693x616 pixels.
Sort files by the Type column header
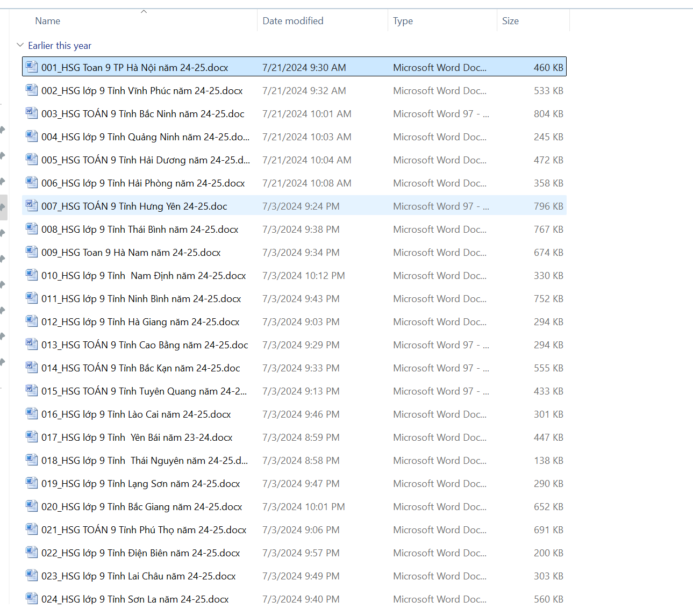403,21
